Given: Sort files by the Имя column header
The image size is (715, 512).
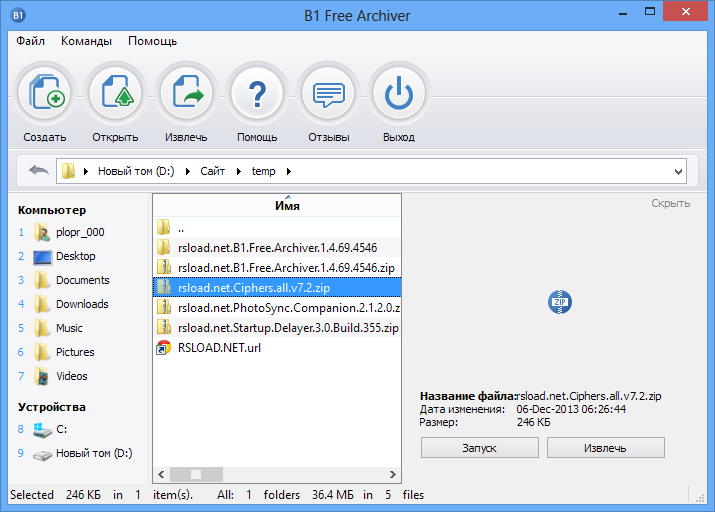Looking at the screenshot, I should tap(277, 206).
